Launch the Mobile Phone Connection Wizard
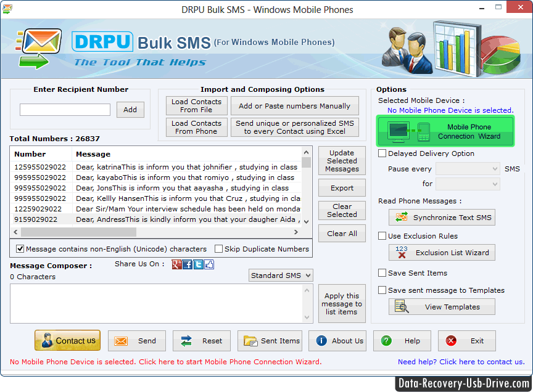Screen dimensions: 533x392 [445, 131]
